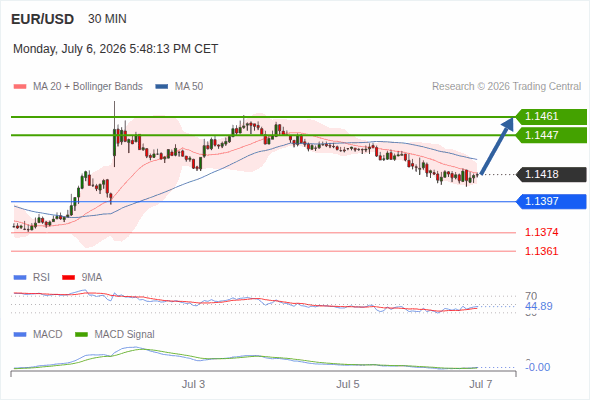Click the 1.1397 blue pivot price tag
The height and width of the screenshot is (400, 590).
[551, 201]
